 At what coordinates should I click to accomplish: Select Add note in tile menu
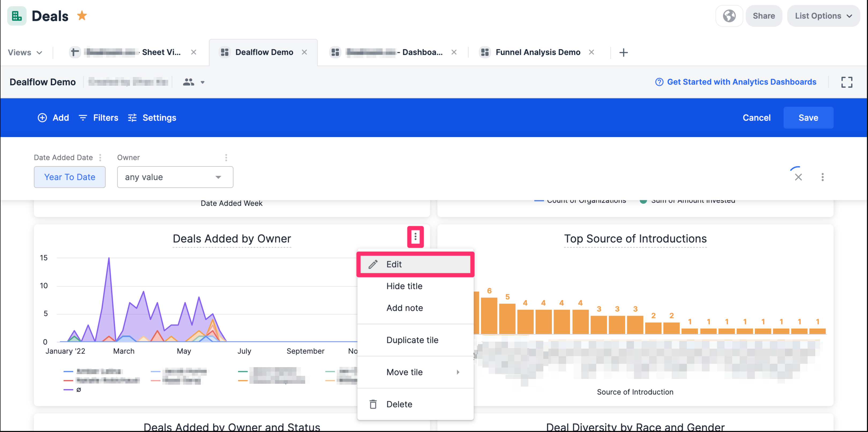(x=415, y=308)
